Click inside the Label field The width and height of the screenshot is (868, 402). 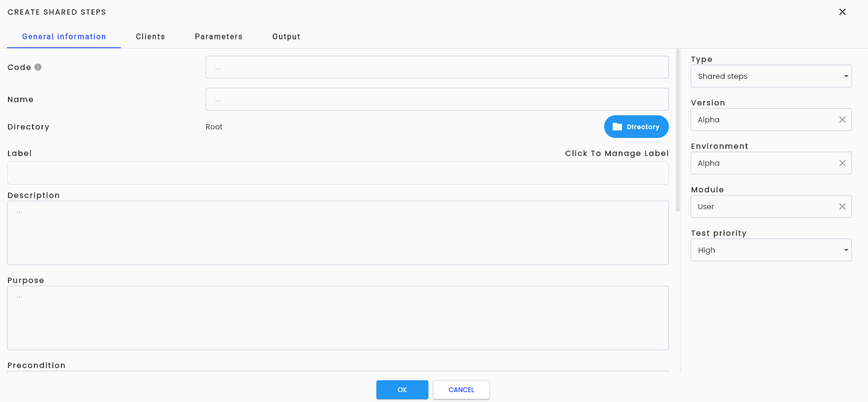338,173
